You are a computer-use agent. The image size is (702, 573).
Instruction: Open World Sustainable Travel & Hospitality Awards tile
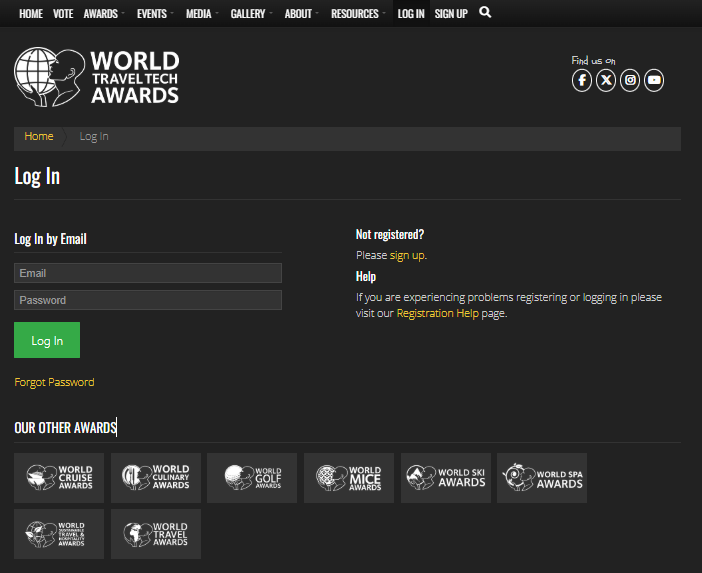click(x=59, y=534)
